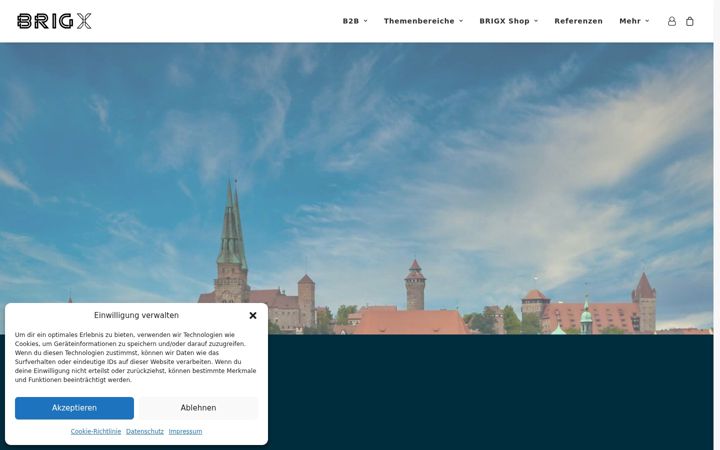Image resolution: width=720 pixels, height=450 pixels.
Task: Click the BRIGX logo
Action: [54, 21]
